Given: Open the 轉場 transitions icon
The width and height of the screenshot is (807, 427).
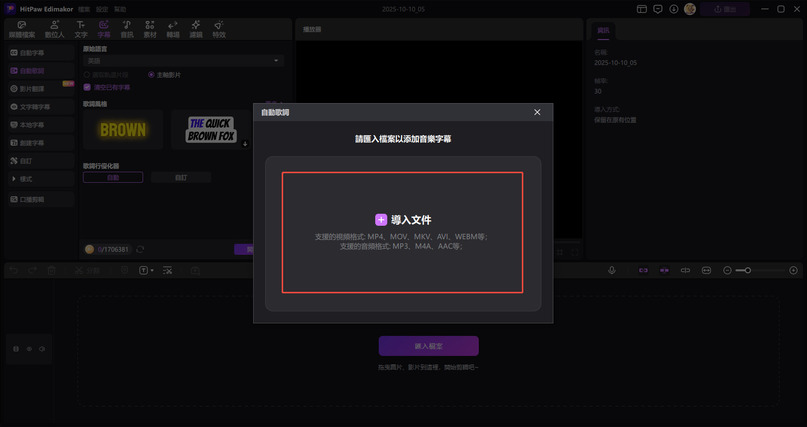Looking at the screenshot, I should (x=173, y=28).
